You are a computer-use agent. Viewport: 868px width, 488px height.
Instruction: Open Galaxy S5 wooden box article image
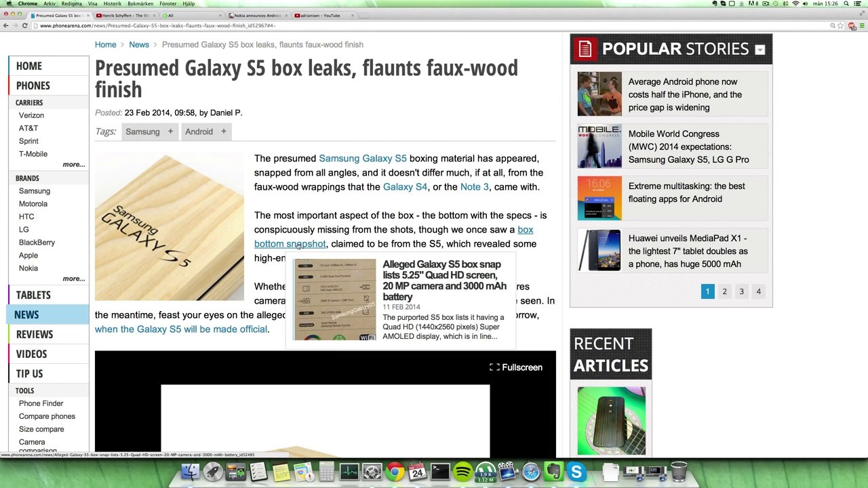(170, 226)
